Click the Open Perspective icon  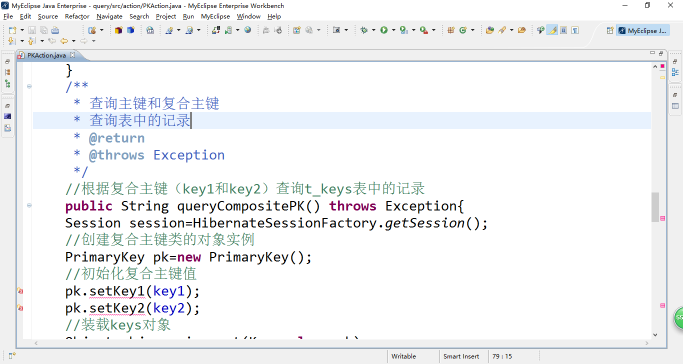(x=610, y=30)
